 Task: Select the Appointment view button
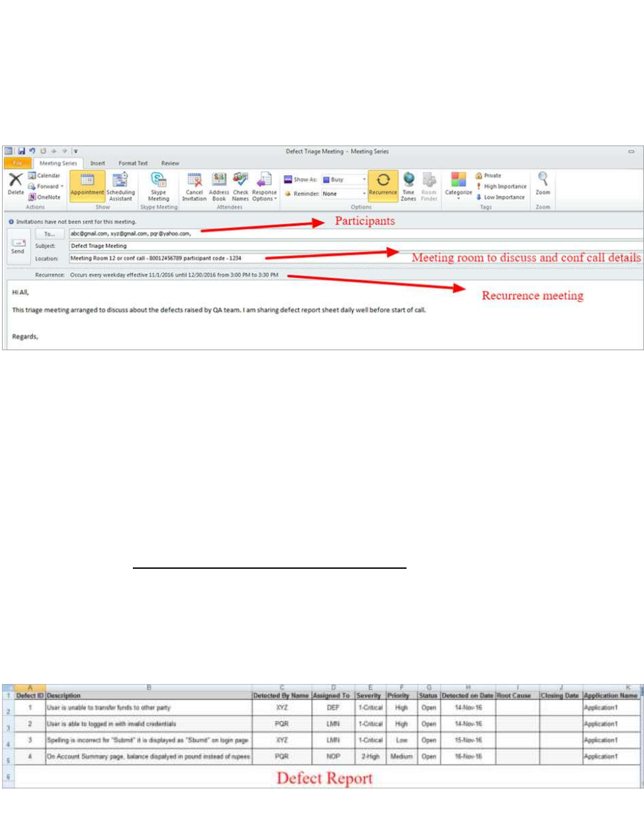[x=87, y=186]
